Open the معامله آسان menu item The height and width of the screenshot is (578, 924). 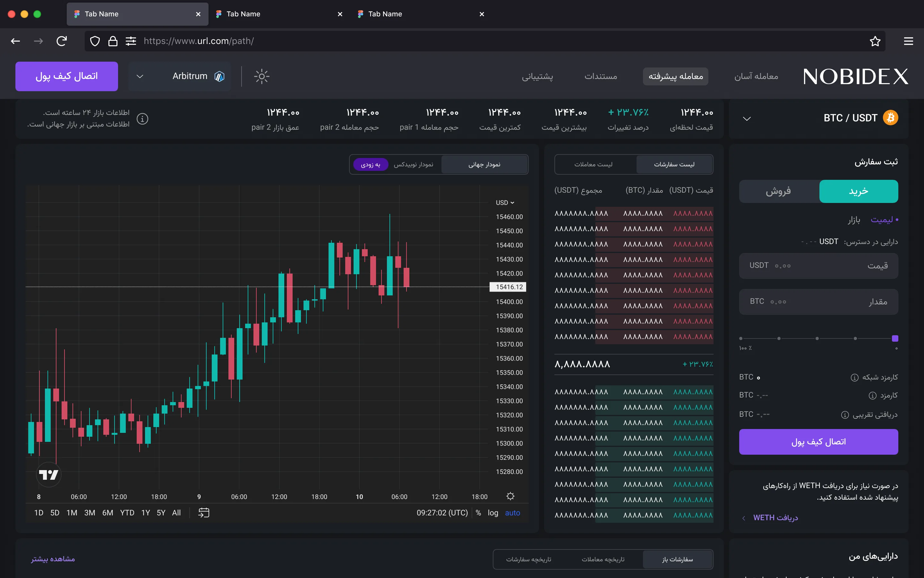757,76
